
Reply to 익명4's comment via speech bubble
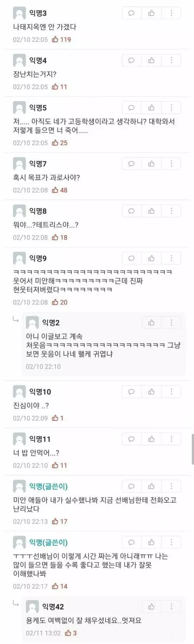tap(132, 60)
